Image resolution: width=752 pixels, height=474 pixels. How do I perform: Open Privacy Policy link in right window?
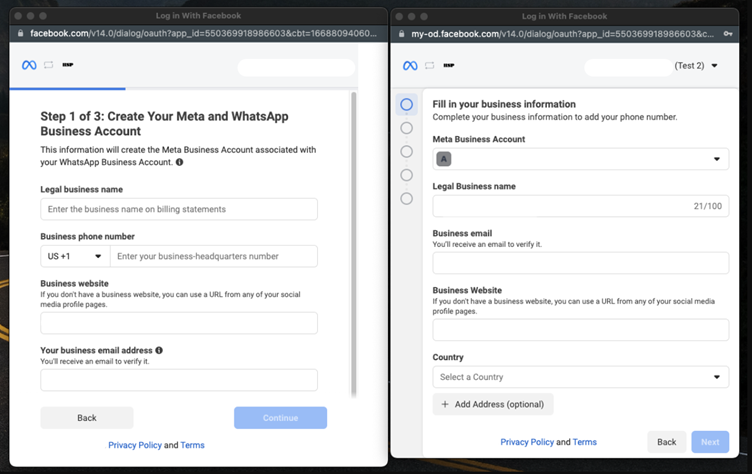coord(527,442)
